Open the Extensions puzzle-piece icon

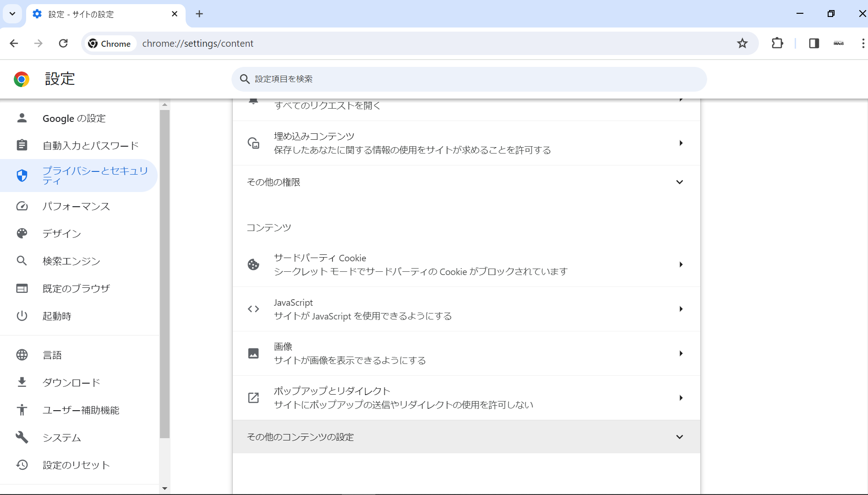point(777,43)
